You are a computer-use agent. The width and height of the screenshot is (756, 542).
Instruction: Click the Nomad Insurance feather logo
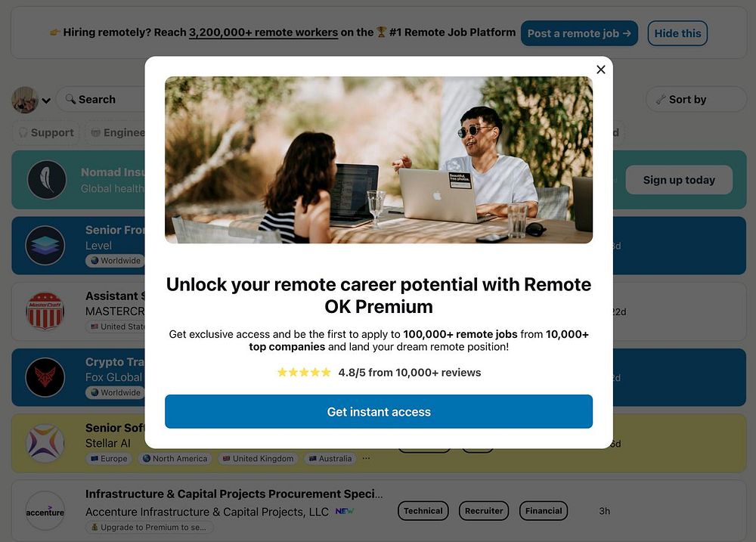(47, 180)
